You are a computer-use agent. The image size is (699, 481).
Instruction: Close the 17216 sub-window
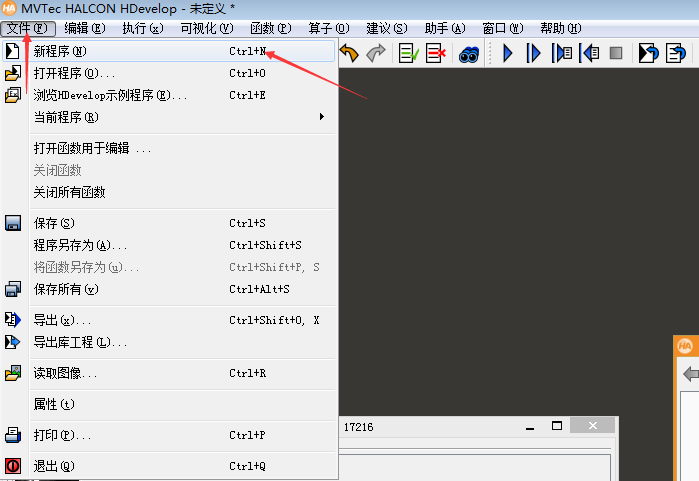click(592, 426)
